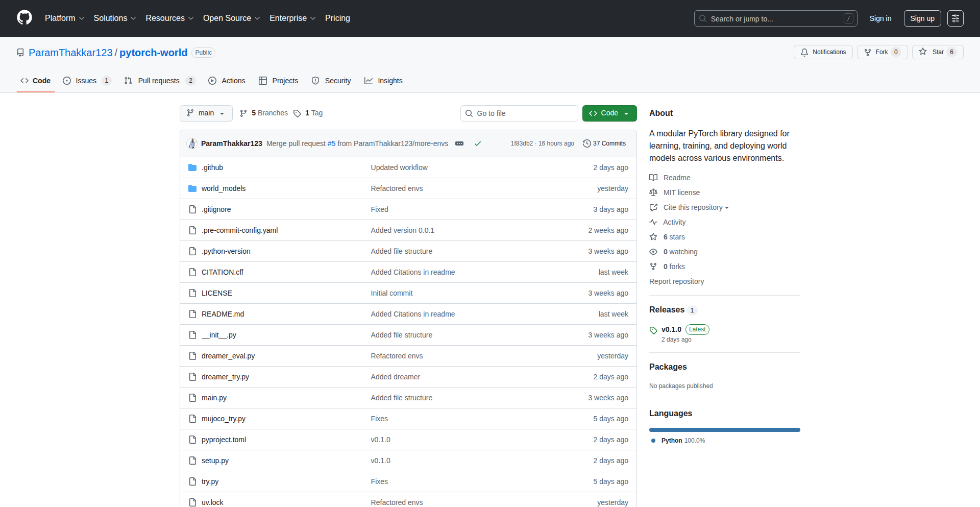This screenshot has width=980, height=507.
Task: Open the world_models folder link
Action: tap(224, 188)
